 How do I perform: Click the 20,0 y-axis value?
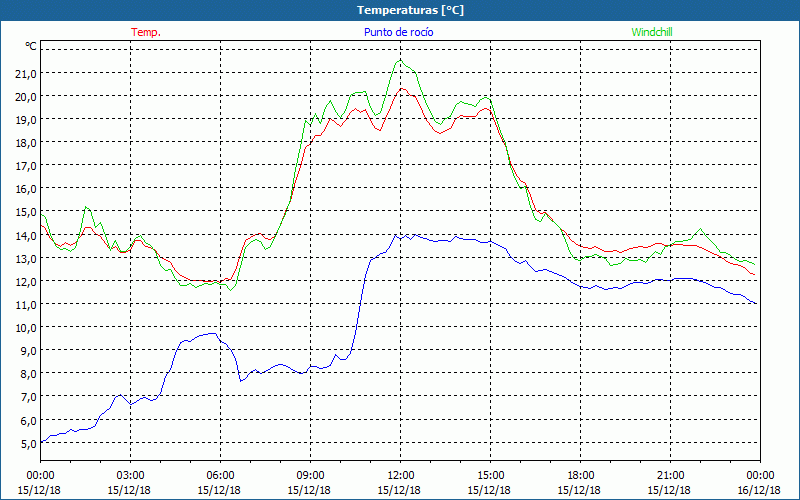point(26,96)
